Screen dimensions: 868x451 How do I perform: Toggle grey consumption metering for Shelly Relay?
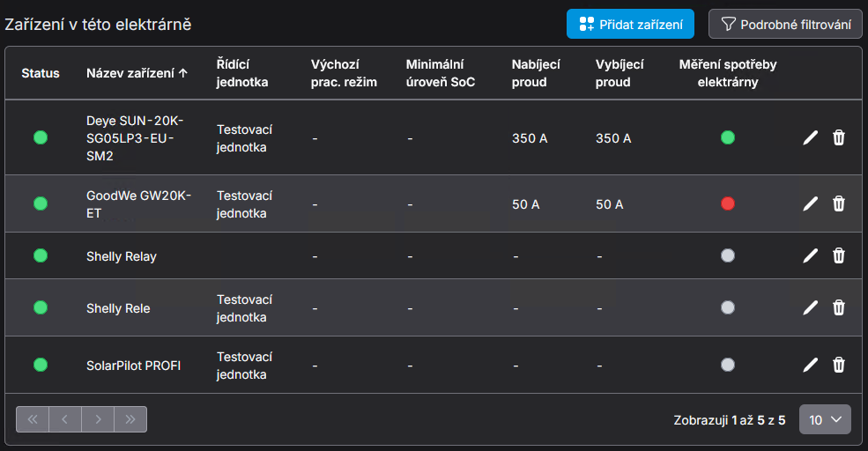(727, 255)
